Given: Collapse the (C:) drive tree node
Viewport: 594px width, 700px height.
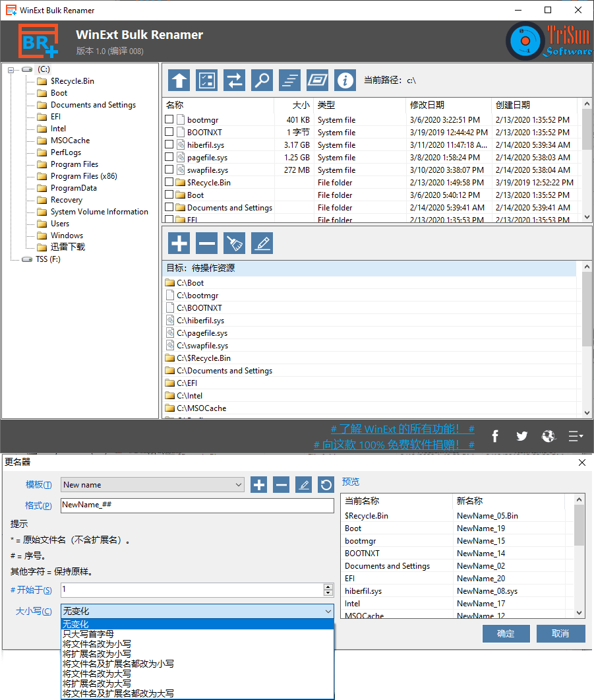Looking at the screenshot, I should (x=11, y=70).
